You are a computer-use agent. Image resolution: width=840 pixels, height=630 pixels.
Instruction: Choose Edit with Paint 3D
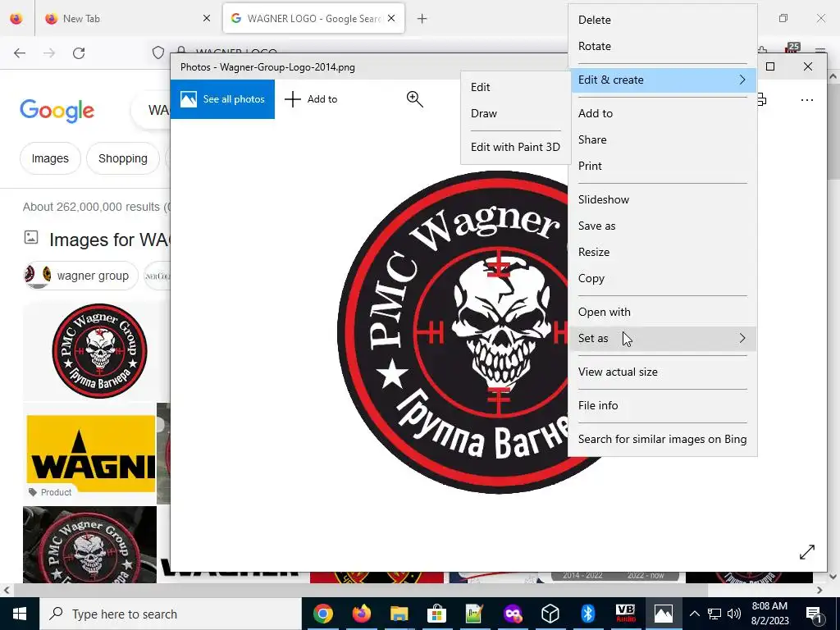click(515, 147)
